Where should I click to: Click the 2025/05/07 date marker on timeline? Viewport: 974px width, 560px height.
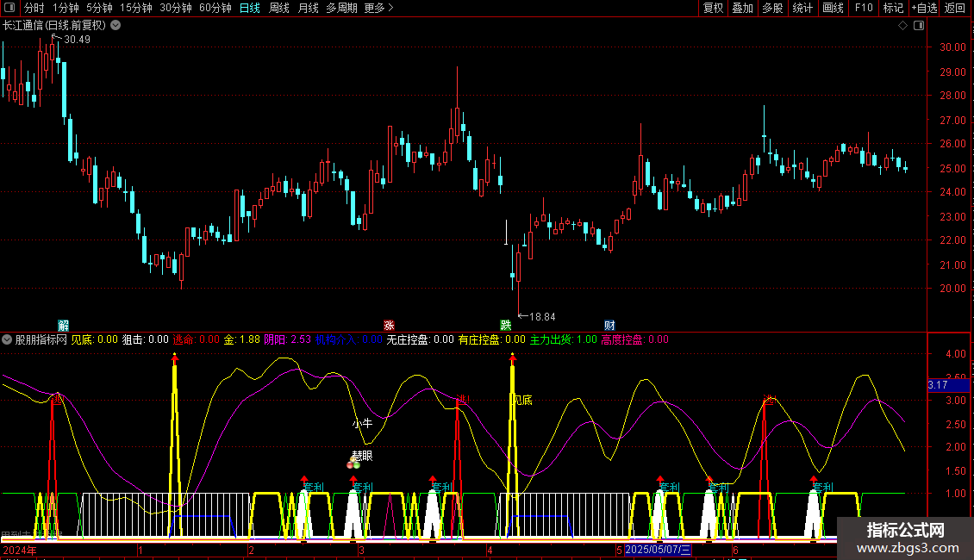coord(657,550)
